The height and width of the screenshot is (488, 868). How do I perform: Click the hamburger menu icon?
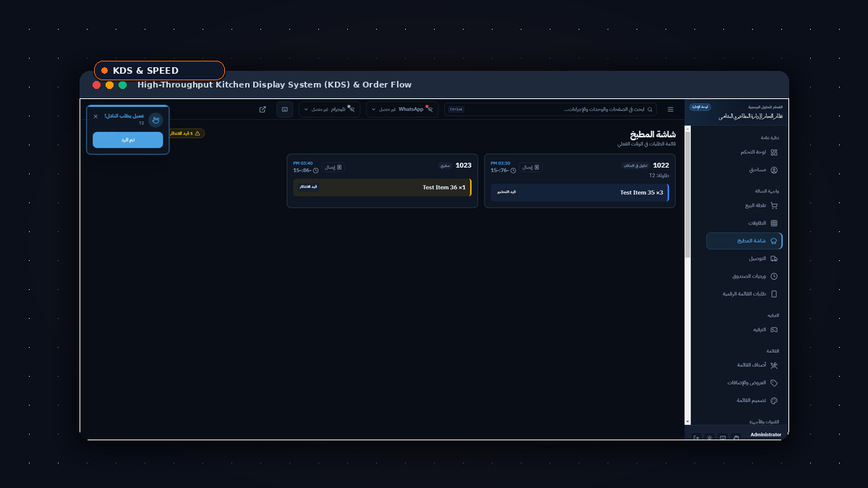click(671, 109)
